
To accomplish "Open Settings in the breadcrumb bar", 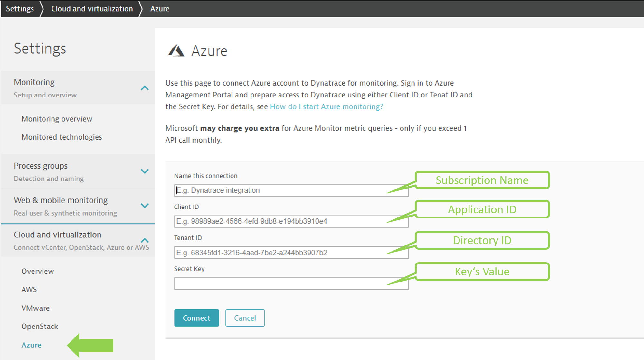I will click(x=20, y=9).
